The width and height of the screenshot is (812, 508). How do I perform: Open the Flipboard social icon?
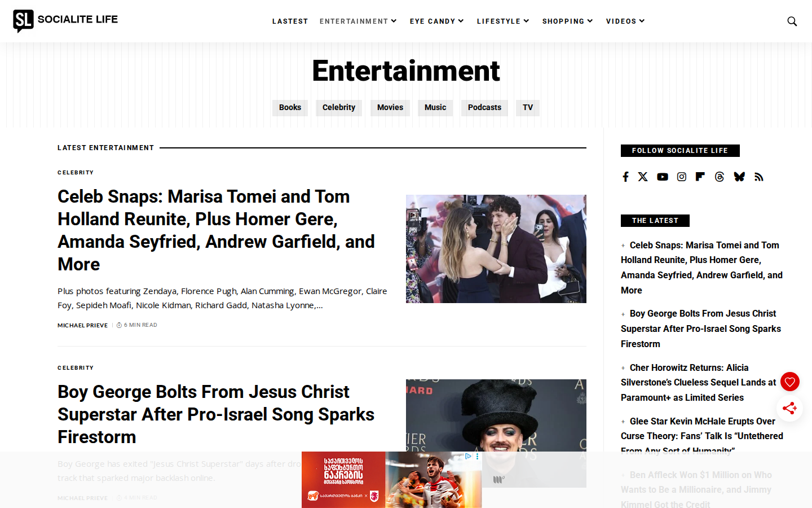700,177
